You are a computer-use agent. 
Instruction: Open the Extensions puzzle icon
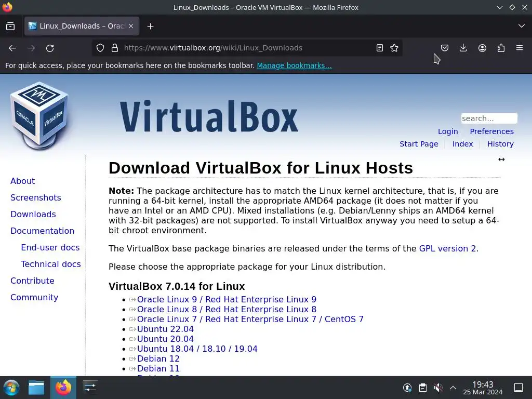pyautogui.click(x=501, y=48)
